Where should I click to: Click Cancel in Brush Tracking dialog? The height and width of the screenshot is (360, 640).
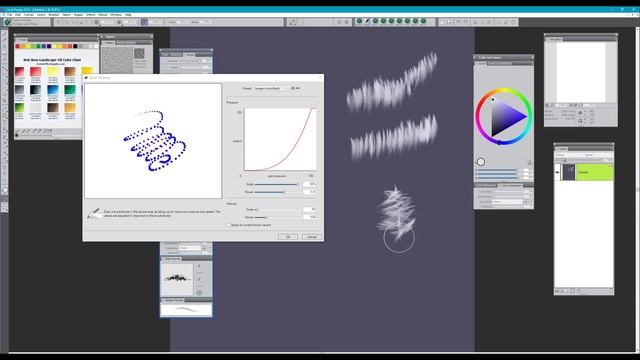312,237
